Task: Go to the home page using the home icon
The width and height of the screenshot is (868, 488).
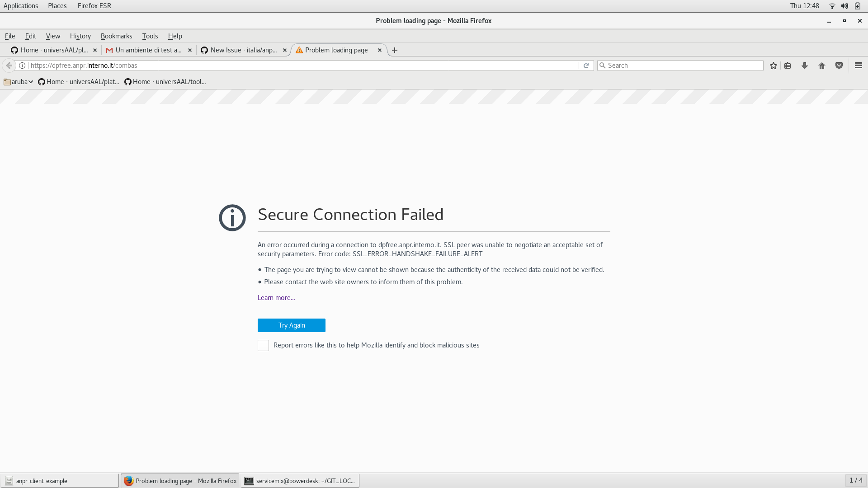Action: coord(822,65)
